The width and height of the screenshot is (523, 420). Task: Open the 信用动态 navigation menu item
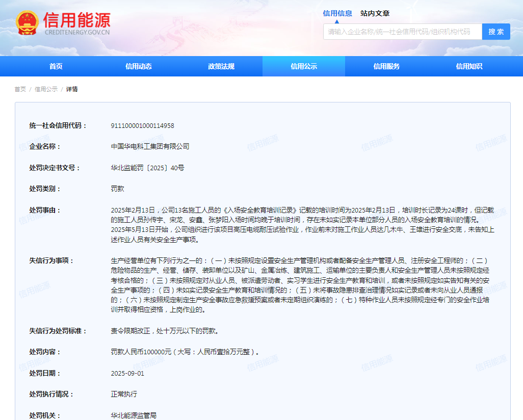[x=139, y=66]
